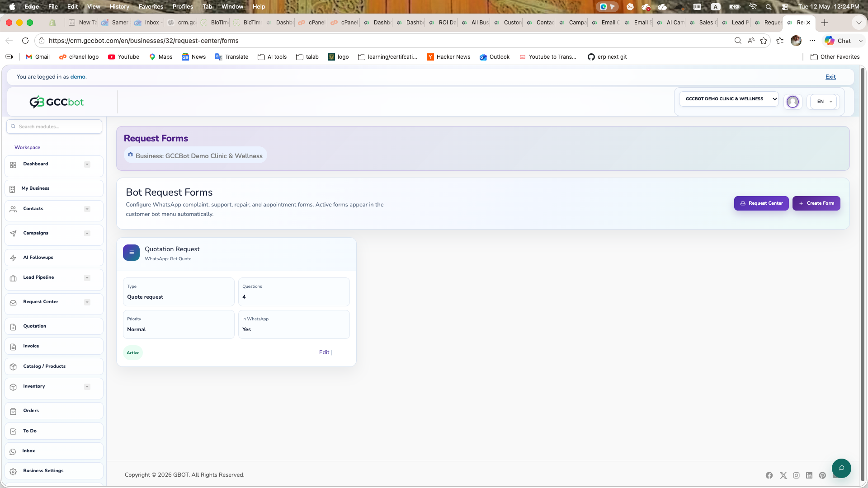Image resolution: width=868 pixels, height=488 pixels.
Task: Open the GCCBOT Demo Clinic business dropdown
Action: coord(729,99)
